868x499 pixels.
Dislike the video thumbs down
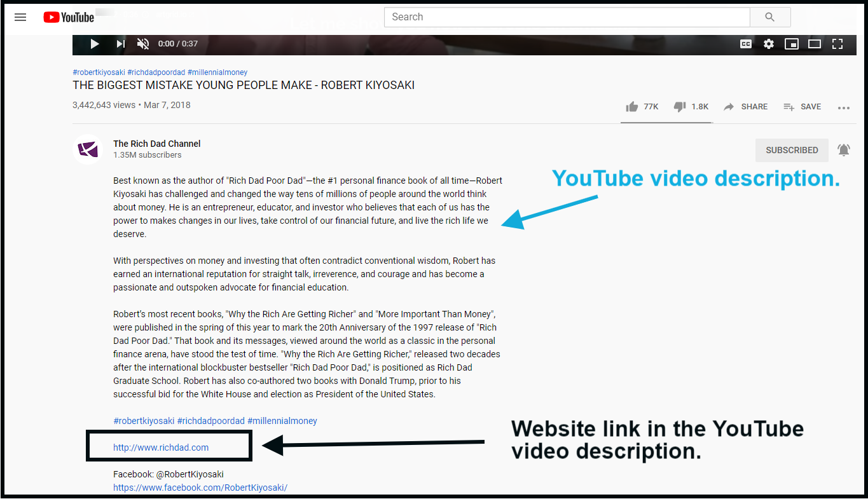(x=691, y=107)
